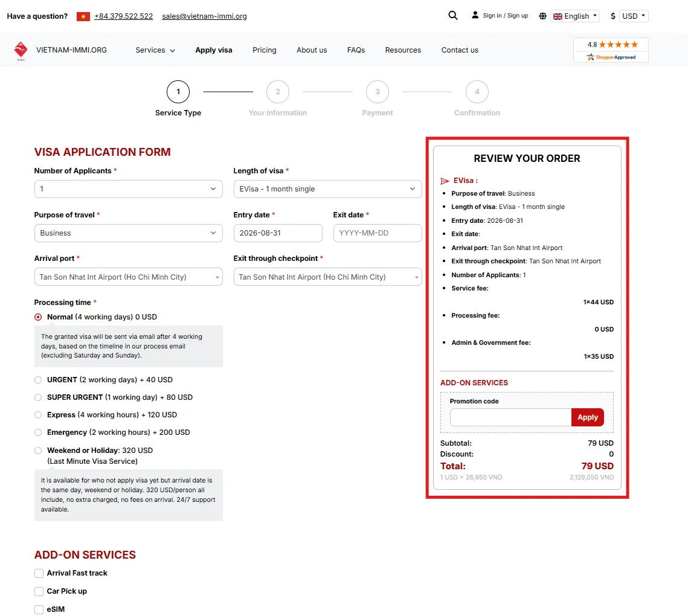The width and height of the screenshot is (688, 616).
Task: Select SUPER URGENT 1 working day option
Action: click(x=38, y=397)
